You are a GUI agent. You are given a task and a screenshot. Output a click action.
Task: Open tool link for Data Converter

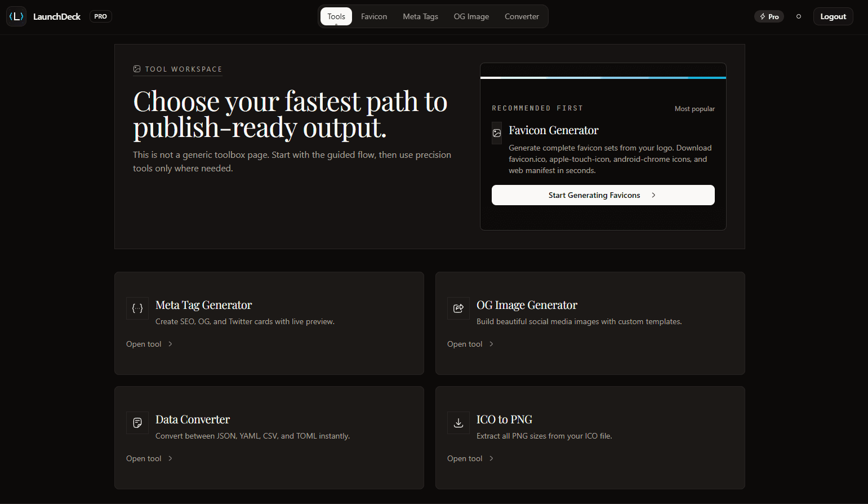(x=149, y=458)
